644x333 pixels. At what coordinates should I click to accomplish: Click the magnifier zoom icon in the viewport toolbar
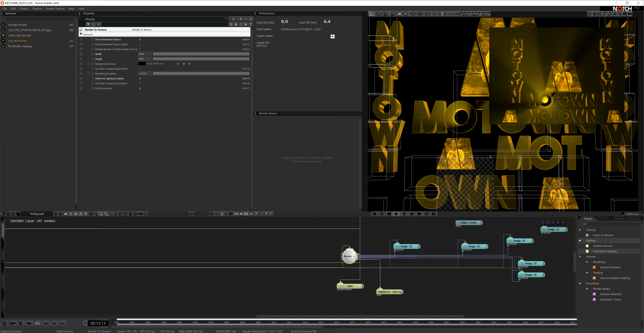pyautogui.click(x=620, y=14)
